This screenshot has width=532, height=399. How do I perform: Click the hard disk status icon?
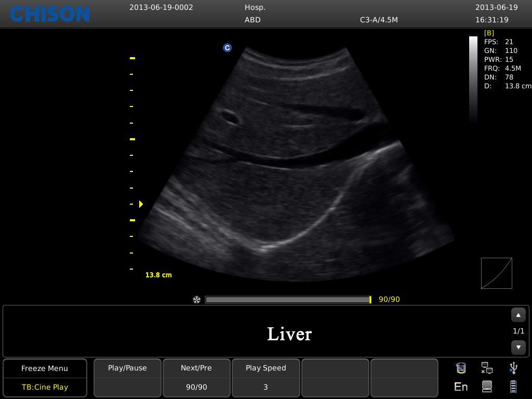(x=486, y=387)
